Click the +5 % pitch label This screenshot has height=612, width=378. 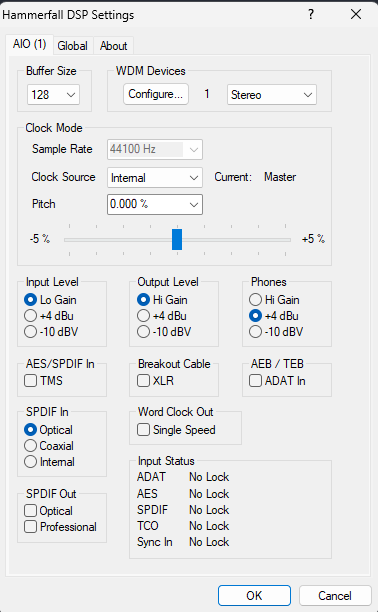pos(313,238)
